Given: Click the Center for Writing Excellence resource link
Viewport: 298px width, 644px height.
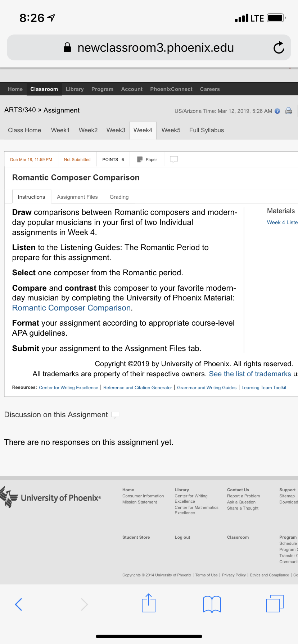Looking at the screenshot, I should pos(68,388).
